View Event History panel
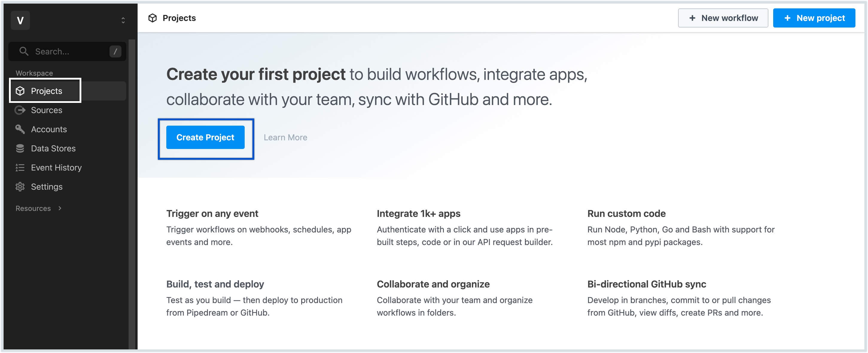This screenshot has width=868, height=353. tap(57, 167)
